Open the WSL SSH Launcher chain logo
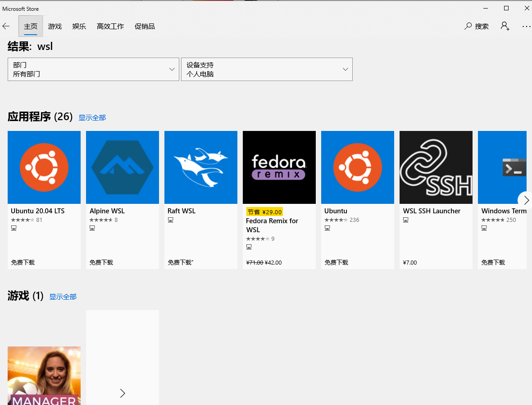The image size is (532, 405). (436, 167)
